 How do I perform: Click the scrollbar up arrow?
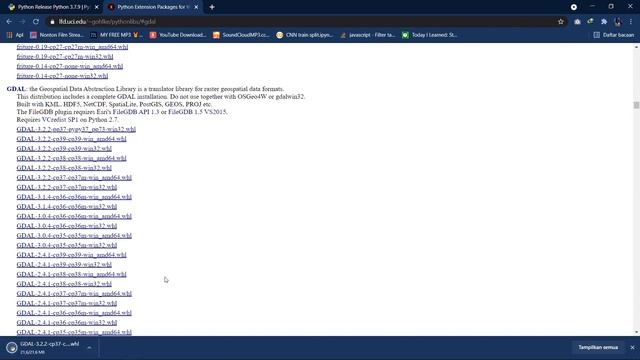(x=636, y=47)
